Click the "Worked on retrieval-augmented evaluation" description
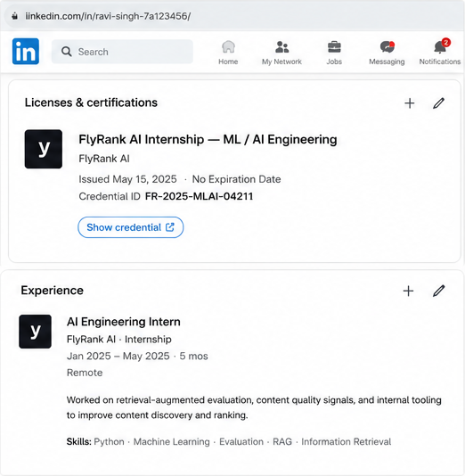Screen dimensions: 465x476 tap(254, 407)
